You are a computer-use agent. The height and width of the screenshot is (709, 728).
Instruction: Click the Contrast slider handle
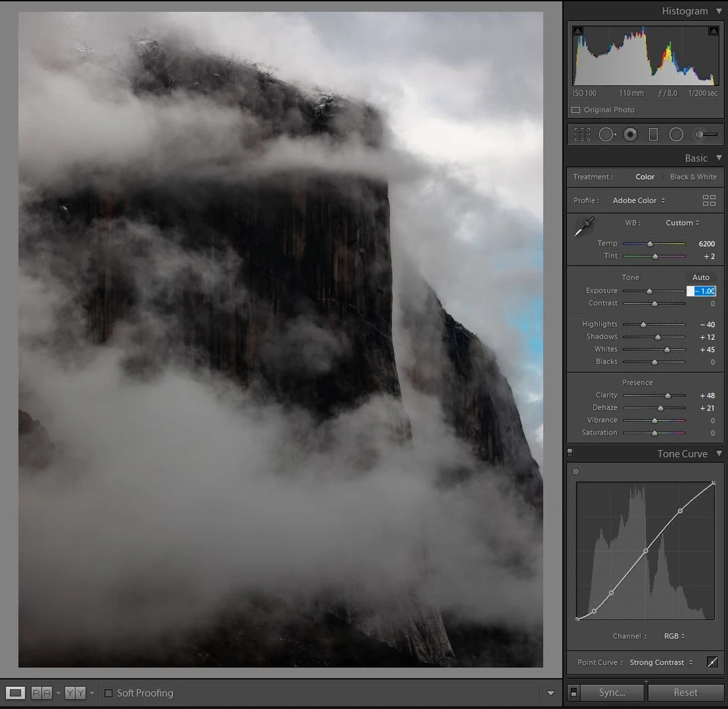point(654,304)
